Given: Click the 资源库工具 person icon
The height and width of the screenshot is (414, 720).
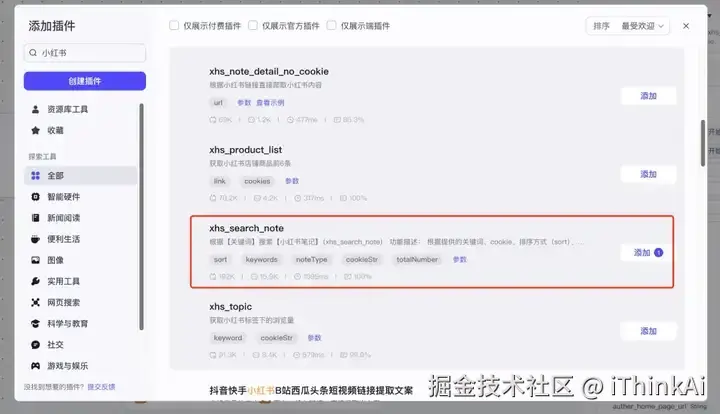Looking at the screenshot, I should coord(35,109).
